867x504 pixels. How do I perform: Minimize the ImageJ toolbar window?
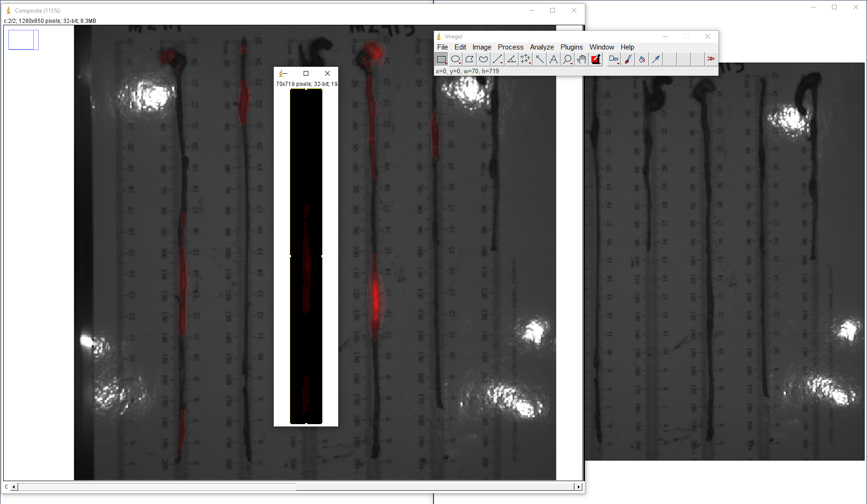coord(665,36)
